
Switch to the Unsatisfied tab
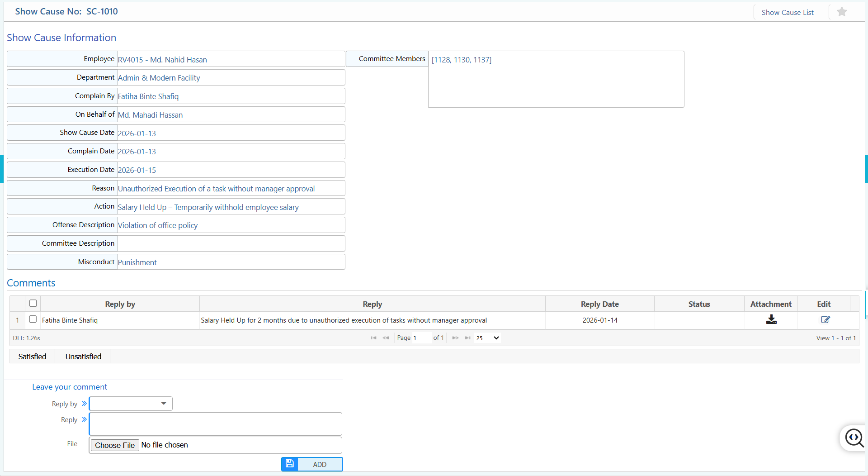tap(83, 356)
